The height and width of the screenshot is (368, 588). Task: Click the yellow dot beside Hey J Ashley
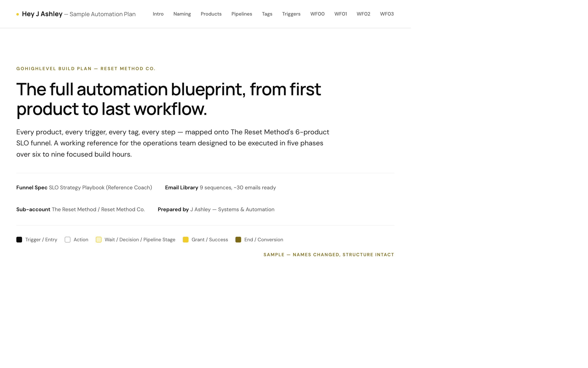pyautogui.click(x=18, y=14)
